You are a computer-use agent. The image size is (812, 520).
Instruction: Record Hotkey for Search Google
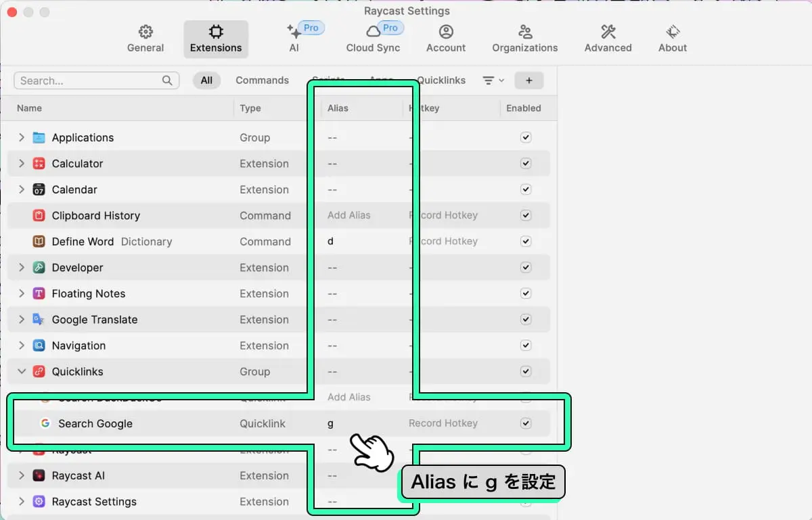[443, 423]
